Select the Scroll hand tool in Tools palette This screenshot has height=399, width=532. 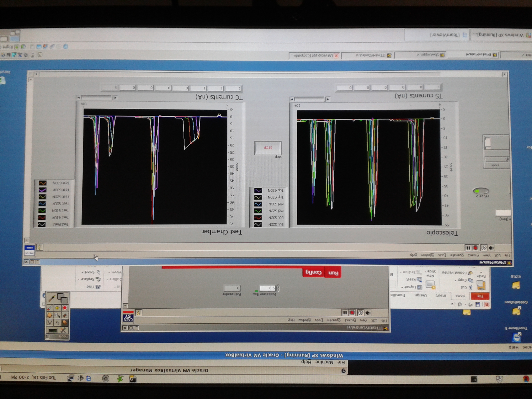point(50,315)
